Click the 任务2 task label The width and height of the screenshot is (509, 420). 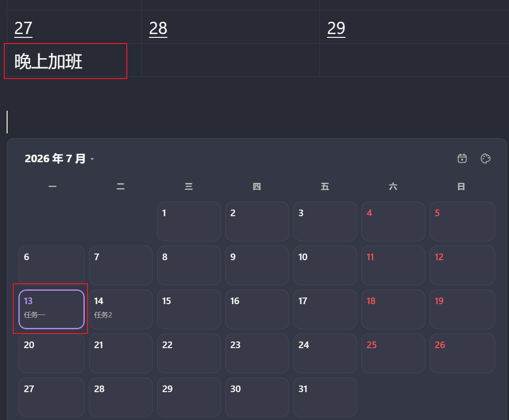[103, 315]
